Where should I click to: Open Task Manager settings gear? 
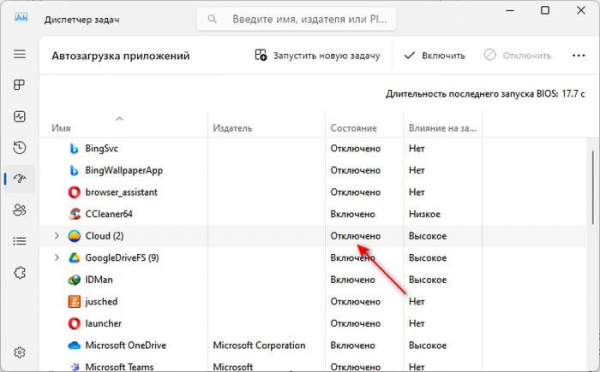click(x=20, y=352)
